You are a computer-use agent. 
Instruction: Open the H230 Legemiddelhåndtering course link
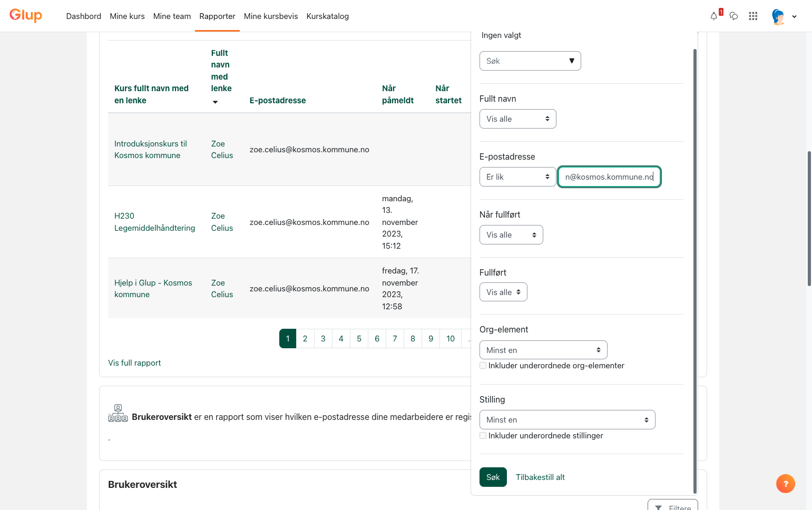155,222
